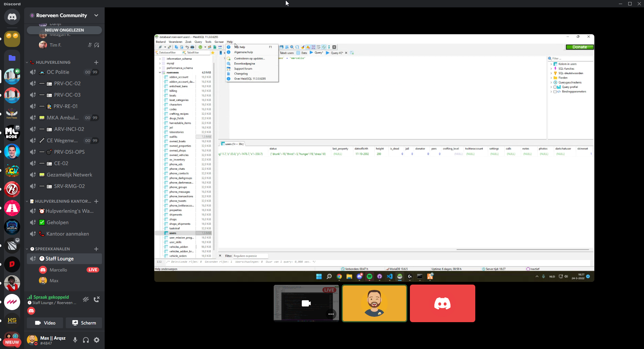Viewport: 644px width, 349px height.
Task: Select the Gezamelijk Netwerk channel
Action: coord(69,175)
